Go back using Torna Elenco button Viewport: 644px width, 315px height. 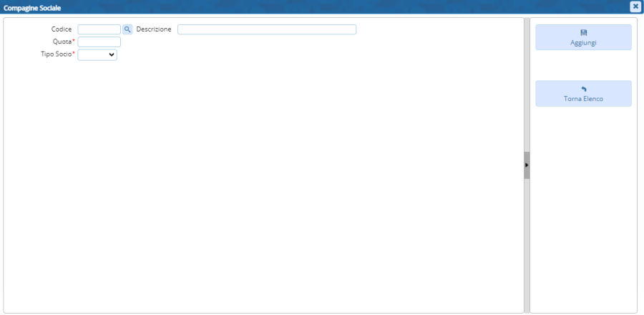click(x=583, y=94)
